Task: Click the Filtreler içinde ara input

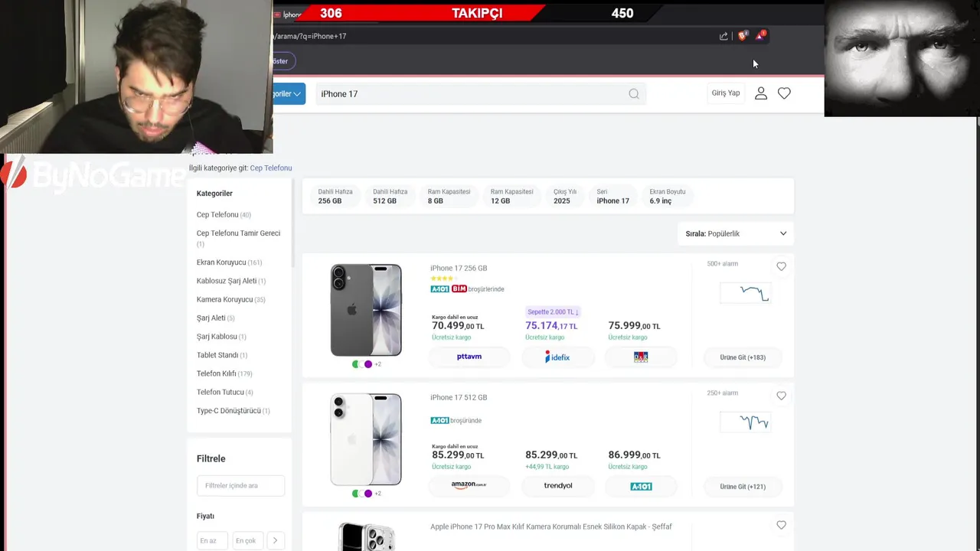Action: 240,485
